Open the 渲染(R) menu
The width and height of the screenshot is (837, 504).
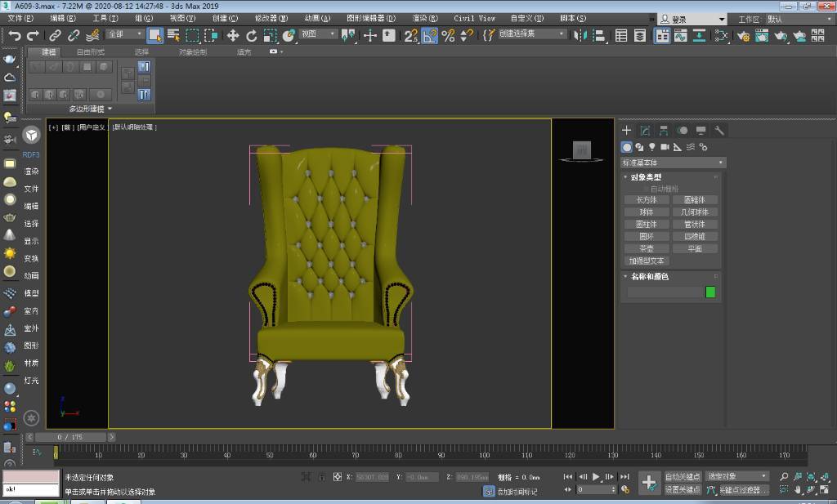click(x=424, y=18)
